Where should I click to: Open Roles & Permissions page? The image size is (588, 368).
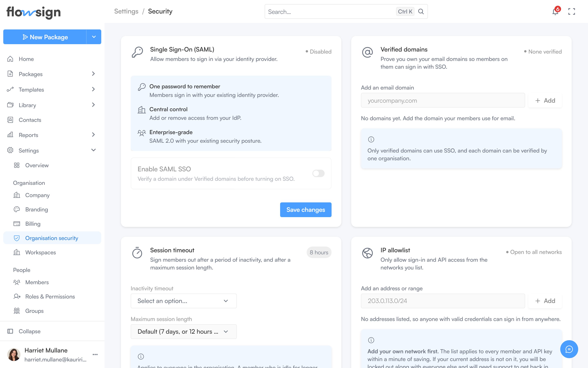(x=52, y=297)
